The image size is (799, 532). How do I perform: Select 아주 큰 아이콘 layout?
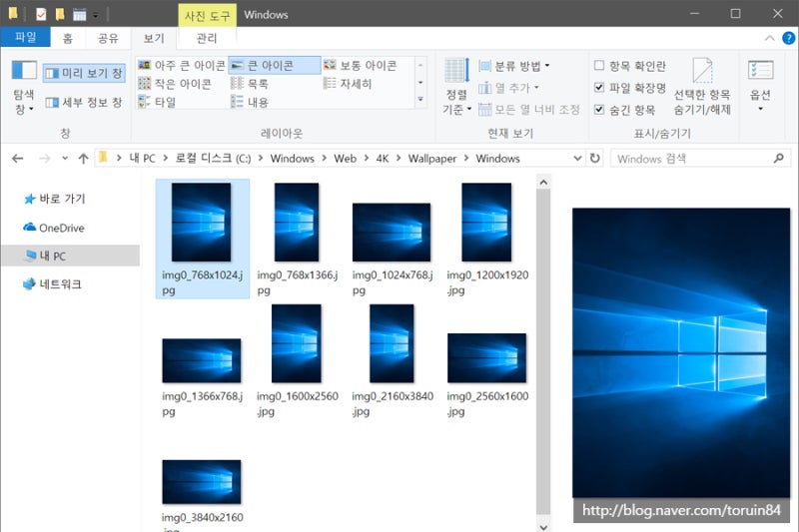[x=182, y=65]
